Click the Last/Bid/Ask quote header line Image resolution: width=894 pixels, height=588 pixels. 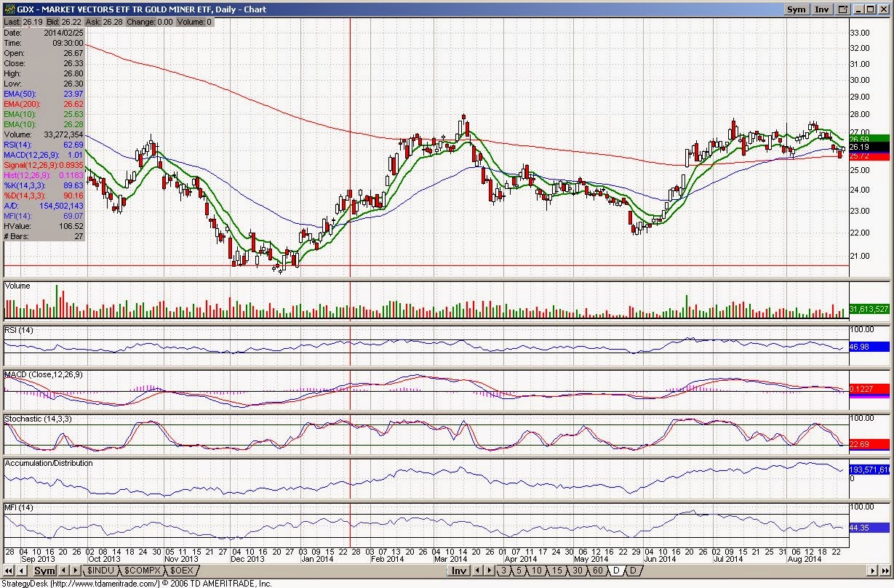coord(108,22)
